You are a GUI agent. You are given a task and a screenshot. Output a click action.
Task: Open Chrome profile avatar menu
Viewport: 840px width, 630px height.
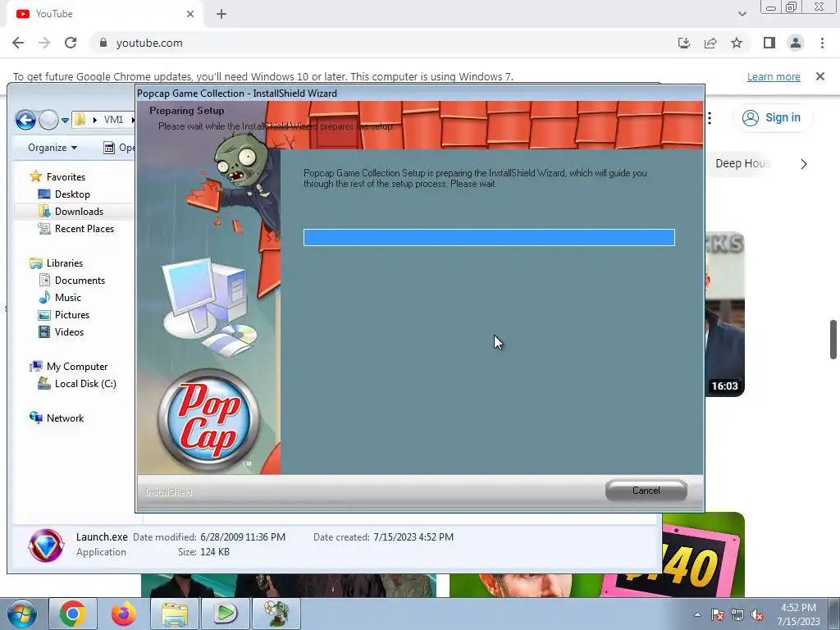pos(796,43)
